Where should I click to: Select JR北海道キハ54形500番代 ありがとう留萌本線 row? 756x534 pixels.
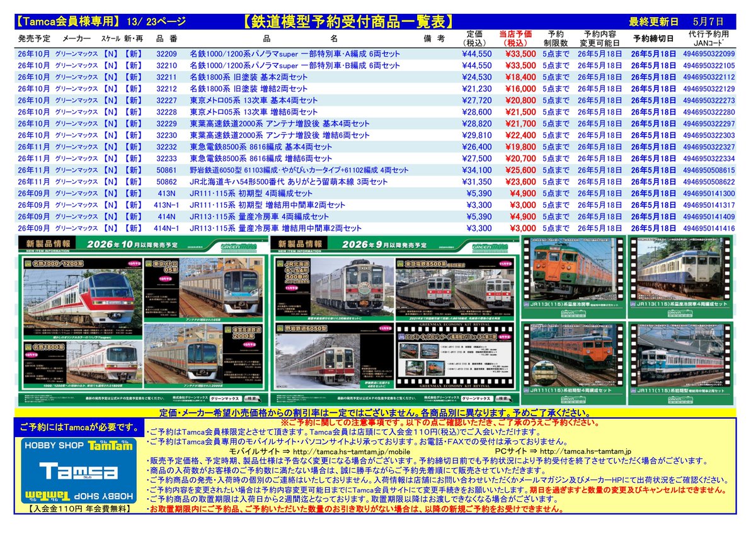(289, 182)
